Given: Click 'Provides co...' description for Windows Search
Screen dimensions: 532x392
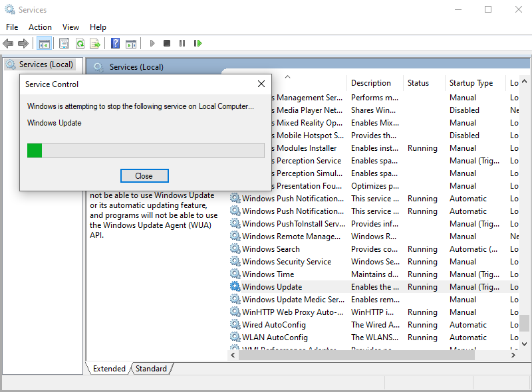Looking at the screenshot, I should [x=374, y=249].
